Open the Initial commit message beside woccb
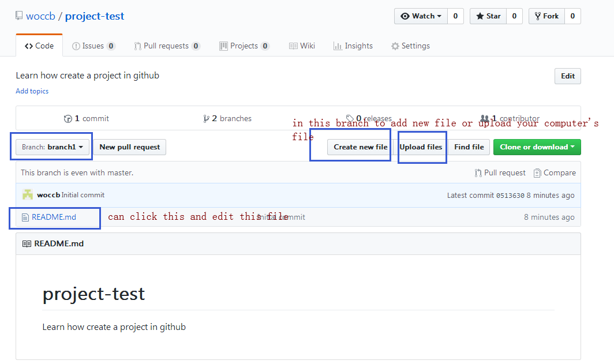This screenshot has height=364, width=614. point(83,194)
